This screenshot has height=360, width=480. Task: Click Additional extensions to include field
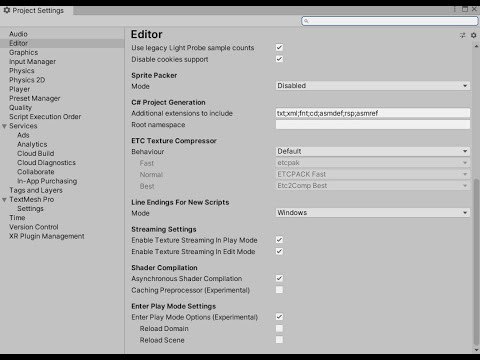coord(373,113)
